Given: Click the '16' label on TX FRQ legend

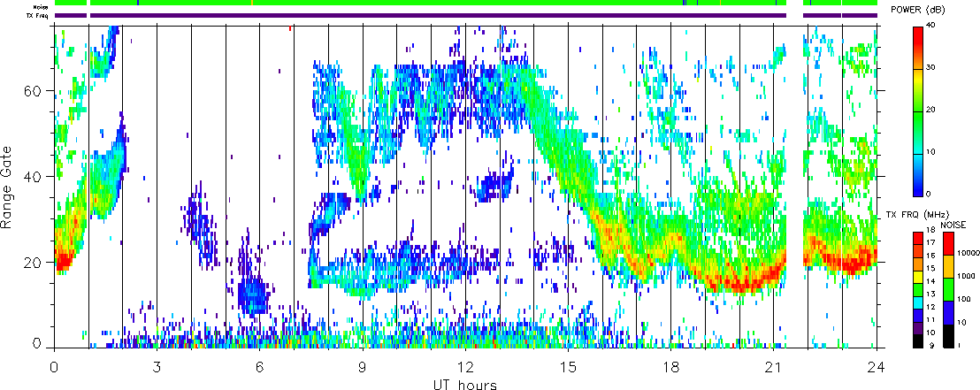Looking at the screenshot, I should 930,256.
